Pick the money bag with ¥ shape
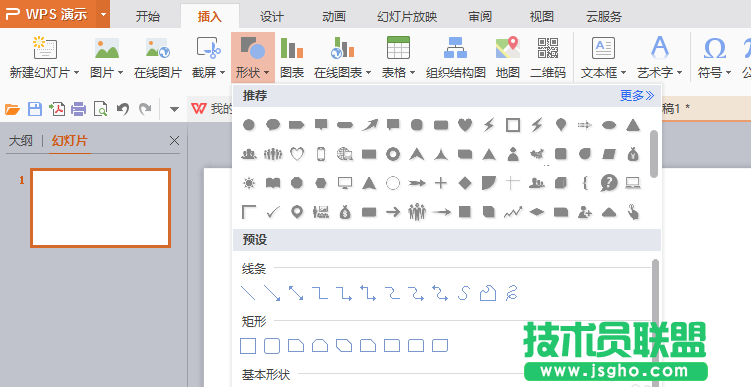751x387 pixels. click(x=633, y=154)
